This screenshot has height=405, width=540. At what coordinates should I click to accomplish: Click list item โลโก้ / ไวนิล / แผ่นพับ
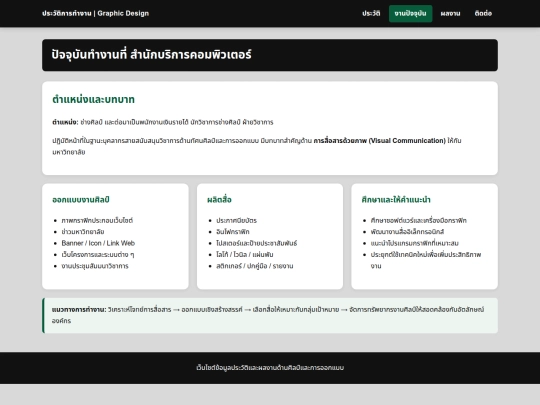click(245, 255)
